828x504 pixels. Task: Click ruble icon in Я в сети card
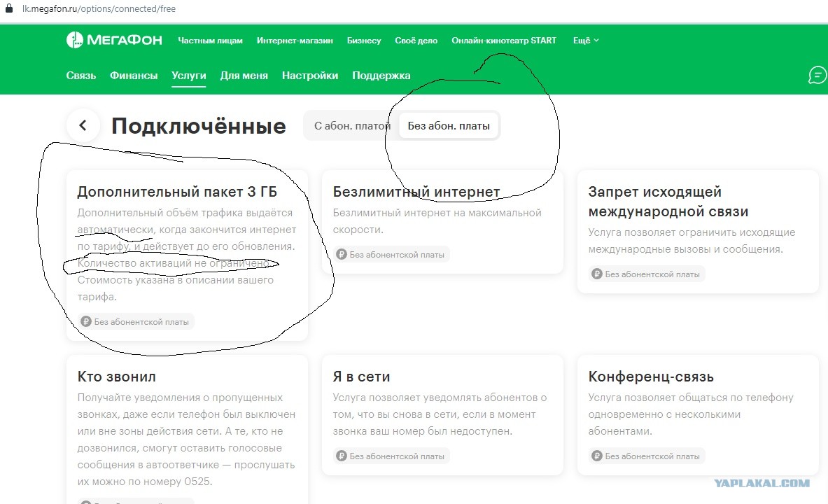coord(342,456)
